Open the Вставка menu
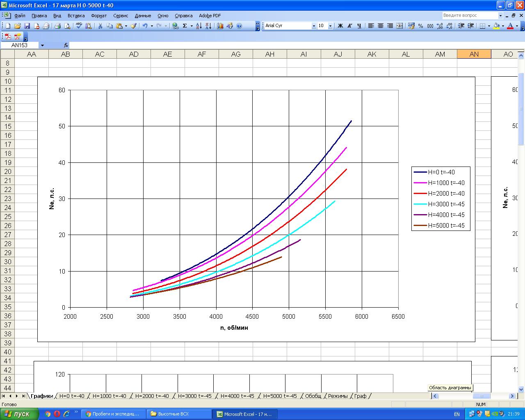Image resolution: width=525 pixels, height=420 pixels. (x=76, y=16)
